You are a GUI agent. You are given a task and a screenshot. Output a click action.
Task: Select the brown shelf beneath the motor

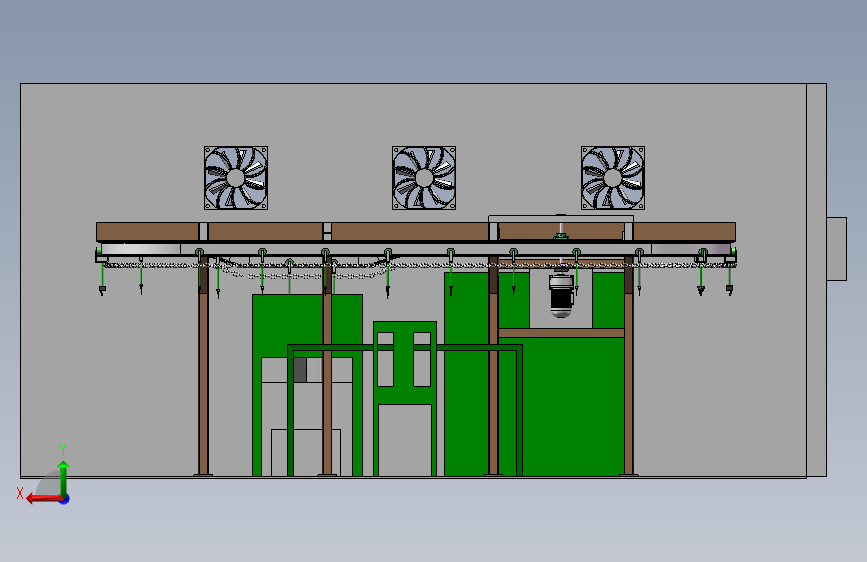(x=561, y=333)
